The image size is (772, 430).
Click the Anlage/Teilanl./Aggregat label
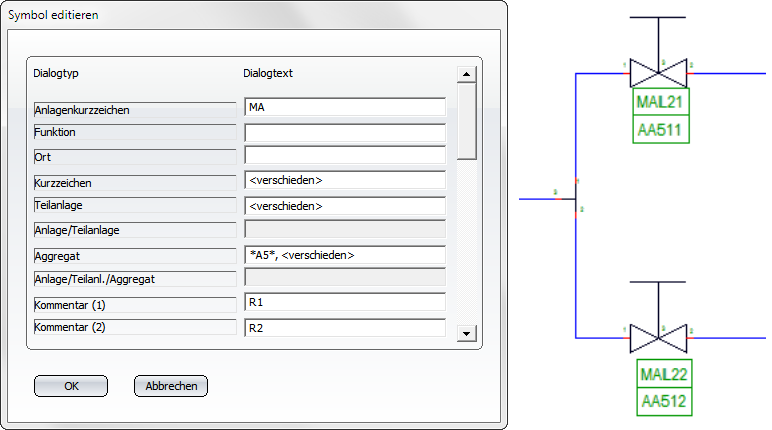[x=135, y=279]
